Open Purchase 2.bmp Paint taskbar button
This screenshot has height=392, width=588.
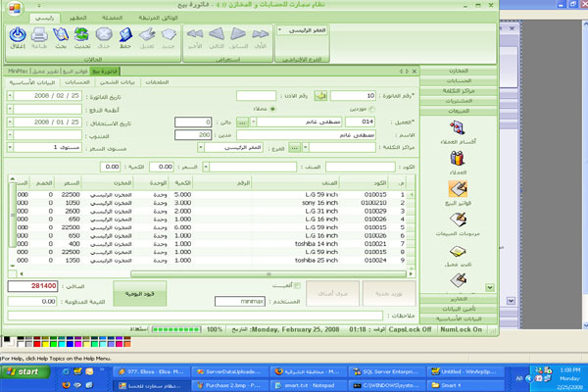click(x=229, y=385)
